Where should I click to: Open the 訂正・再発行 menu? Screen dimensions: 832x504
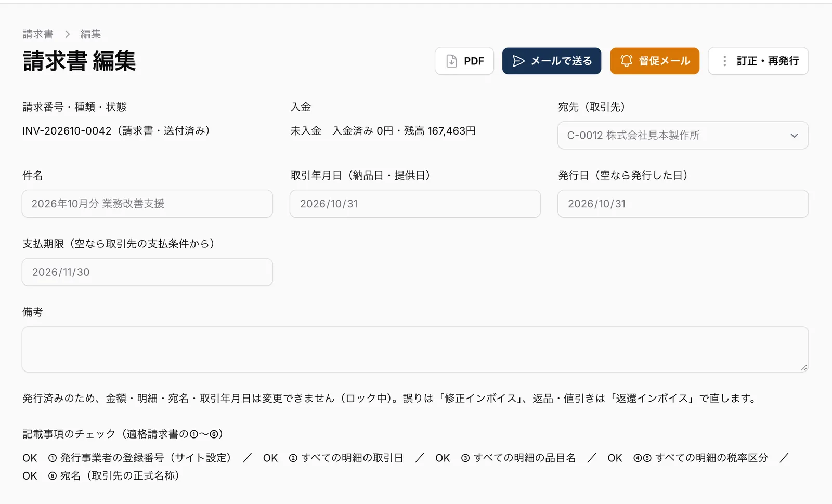point(758,61)
